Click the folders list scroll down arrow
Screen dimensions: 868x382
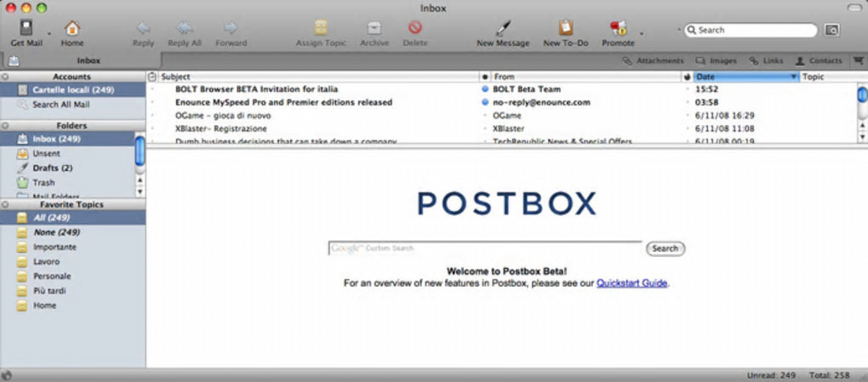pos(140,191)
